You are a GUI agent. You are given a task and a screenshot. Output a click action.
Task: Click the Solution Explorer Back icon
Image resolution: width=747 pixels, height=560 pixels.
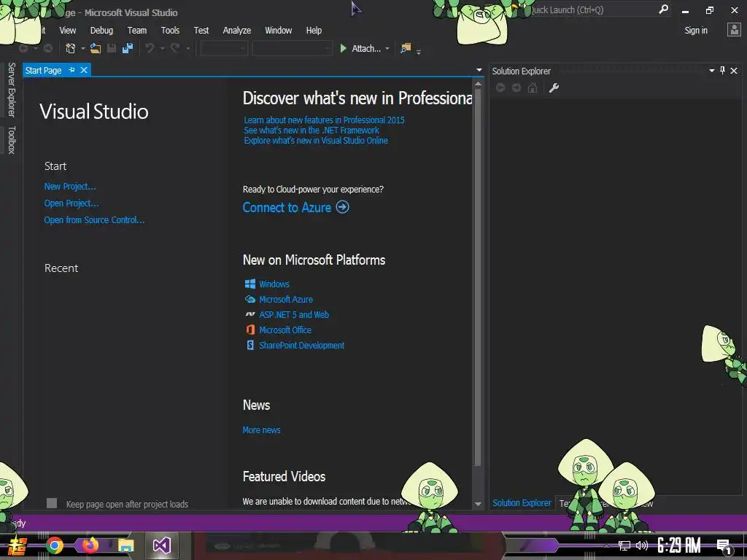[x=500, y=87]
